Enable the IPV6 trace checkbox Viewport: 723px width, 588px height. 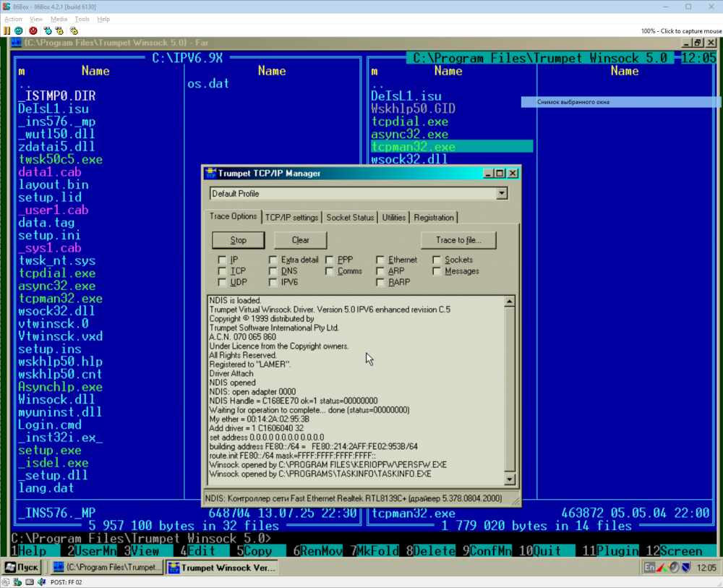point(273,283)
